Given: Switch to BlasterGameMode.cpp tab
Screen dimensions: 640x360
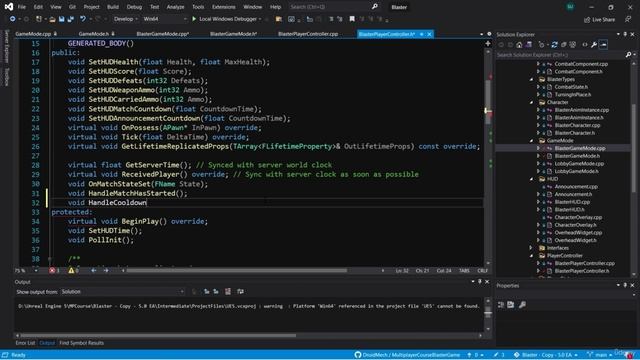Looking at the screenshot, I should tap(162, 34).
